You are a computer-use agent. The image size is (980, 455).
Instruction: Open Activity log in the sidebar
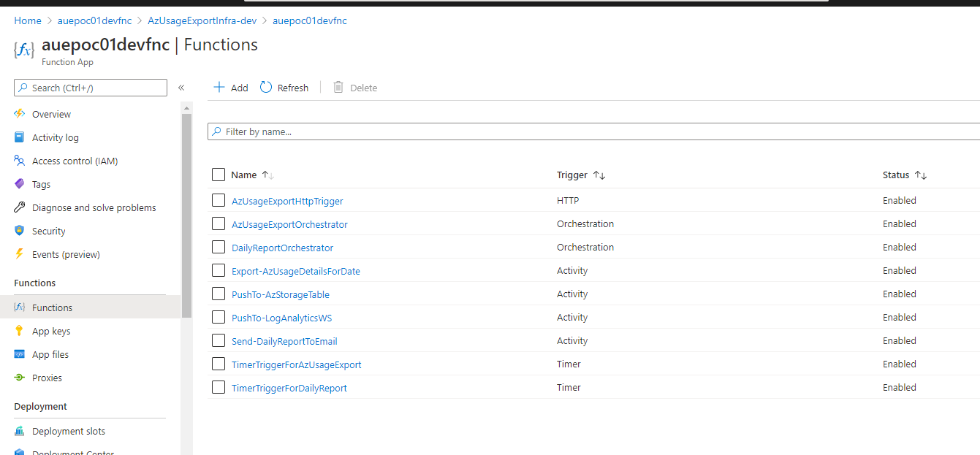click(x=56, y=137)
